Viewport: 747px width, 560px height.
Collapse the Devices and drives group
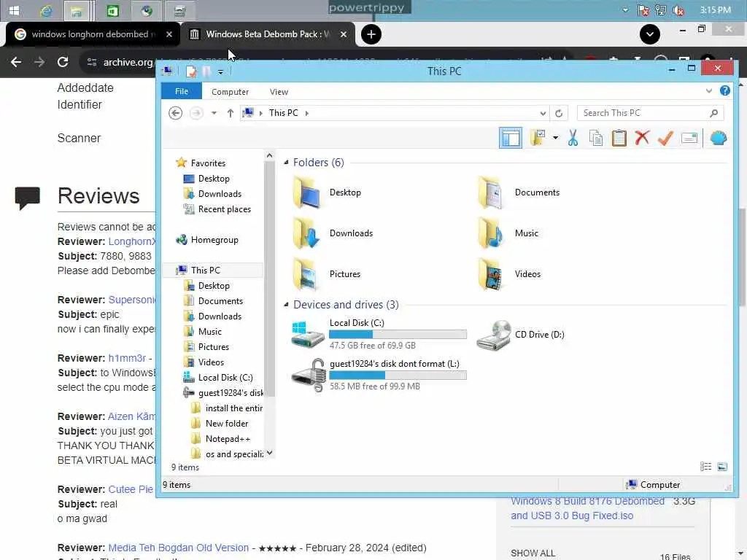286,304
